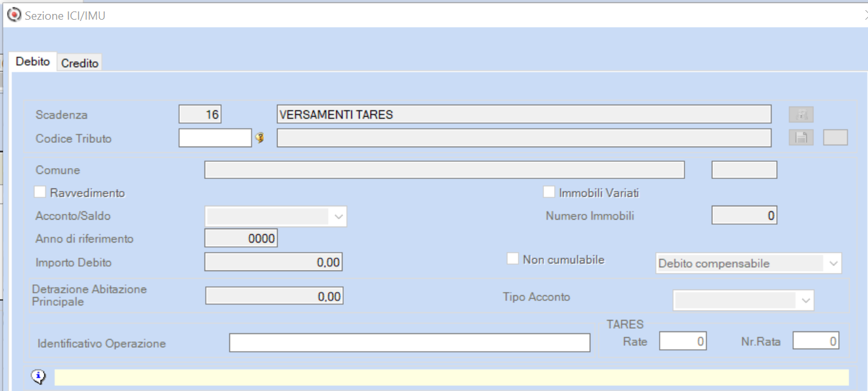Screen dimensions: 868x391
Task: Click the greyed icon button beside VERSAMENTI TARES
Action: tap(801, 114)
